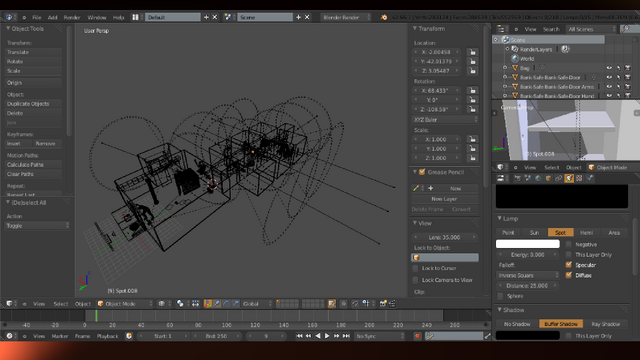Screen dimensions: 640x360
Task: Click the pivot point selector icon
Action: (x=180, y=303)
